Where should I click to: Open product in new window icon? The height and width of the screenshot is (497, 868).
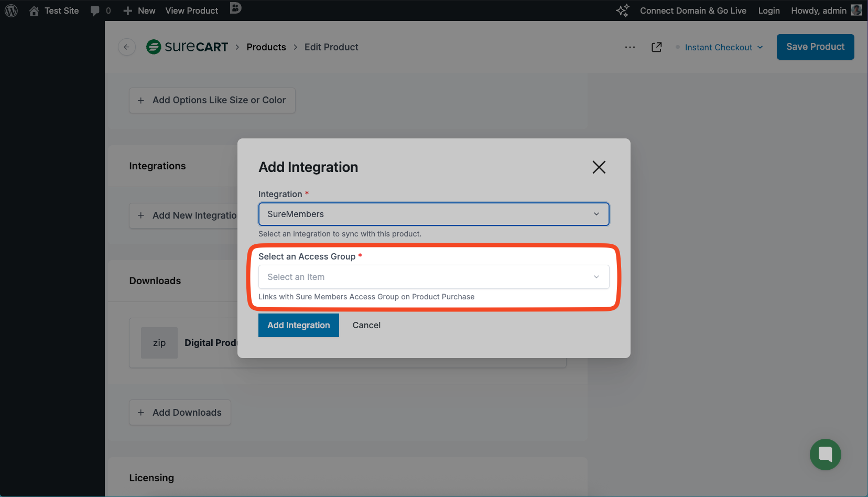(x=657, y=47)
